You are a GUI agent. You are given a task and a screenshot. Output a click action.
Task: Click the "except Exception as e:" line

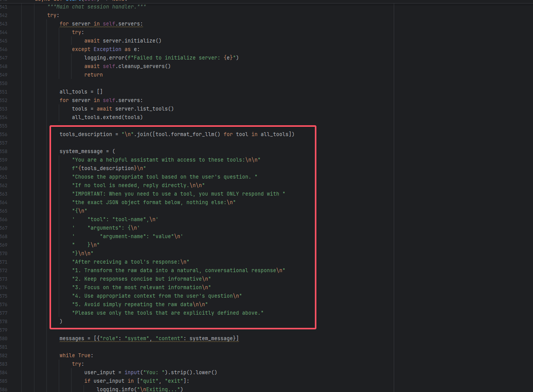(106, 49)
